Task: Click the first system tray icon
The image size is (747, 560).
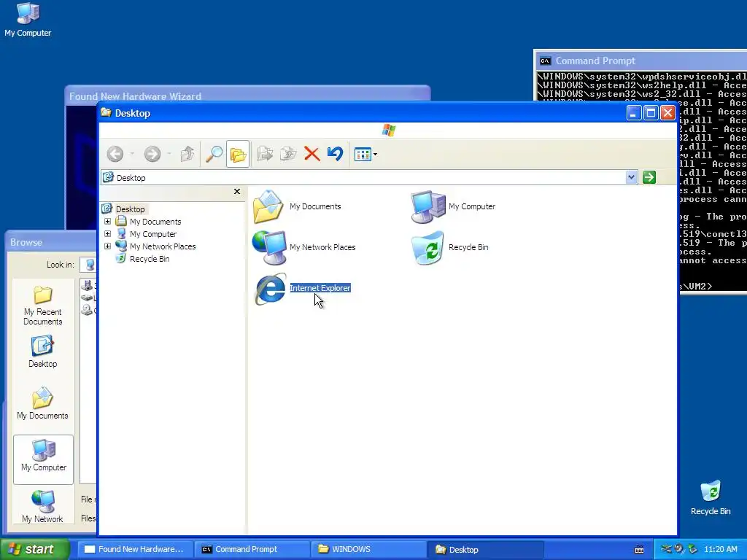Action: coord(666,549)
